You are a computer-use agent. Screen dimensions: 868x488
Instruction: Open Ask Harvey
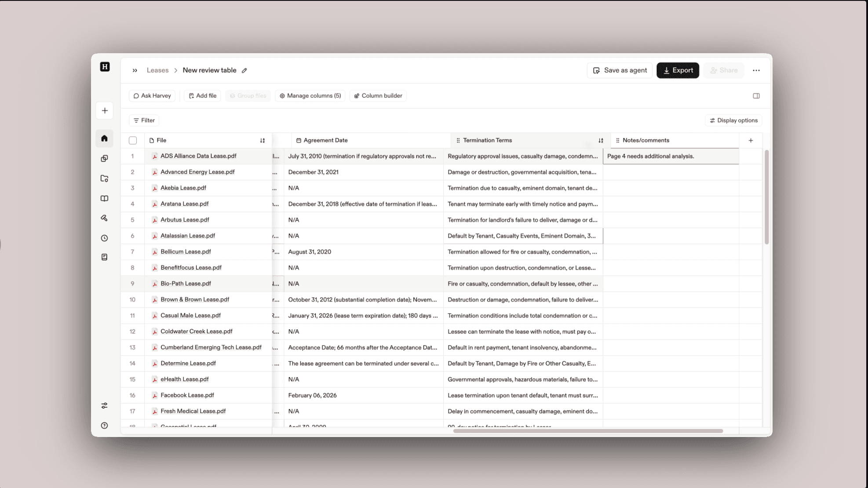[x=152, y=96]
